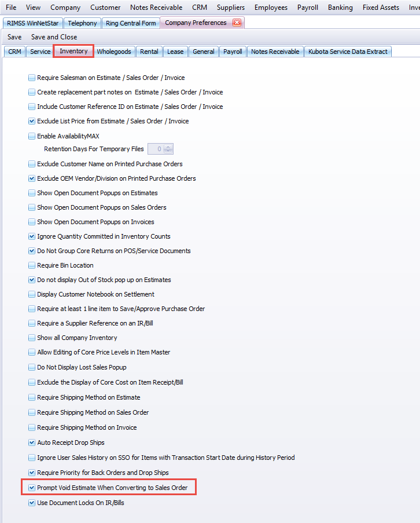
Task: Enable Include Customer Reference ID checkbox
Action: click(x=32, y=107)
